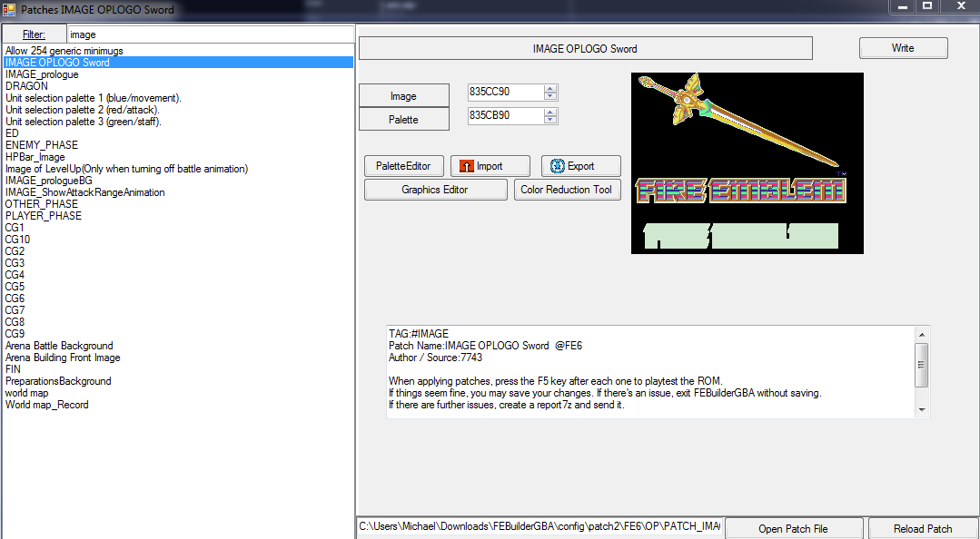
Task: Open the PaletteEditor
Action: coord(404,166)
